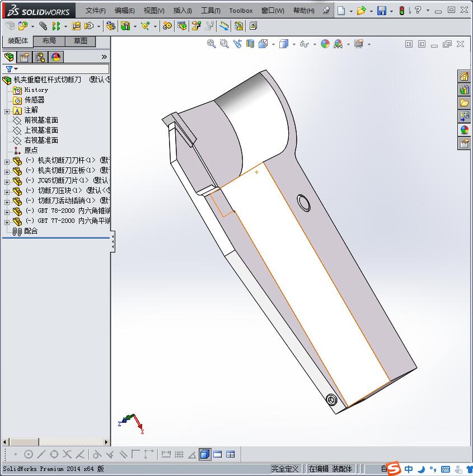The image size is (473, 476).
Task: Click the Insert Components icon in toolbar
Action: point(23,26)
